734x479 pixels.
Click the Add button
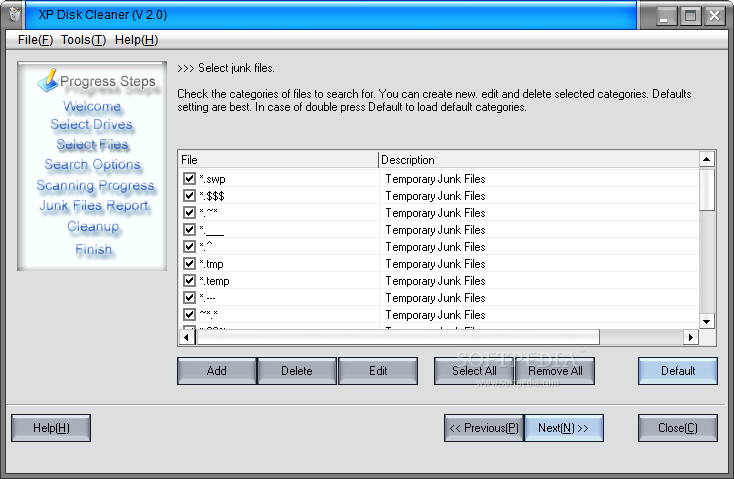[x=217, y=371]
